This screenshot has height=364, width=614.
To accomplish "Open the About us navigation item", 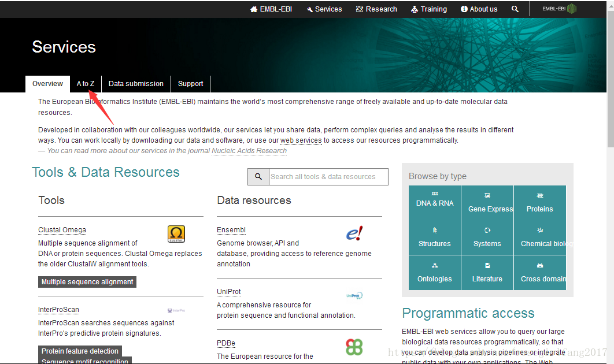I will pos(479,9).
